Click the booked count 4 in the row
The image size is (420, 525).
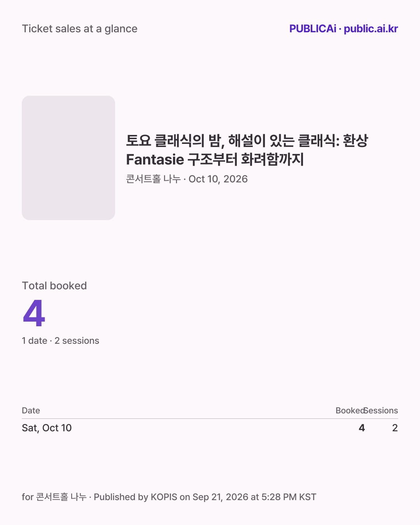(x=362, y=428)
